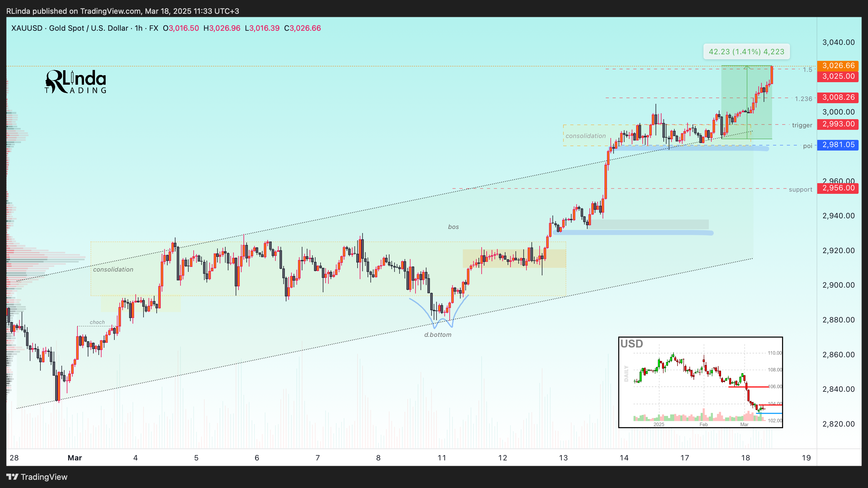The height and width of the screenshot is (488, 868).
Task: Click the red 3,025.00 price tag
Action: tap(838, 76)
